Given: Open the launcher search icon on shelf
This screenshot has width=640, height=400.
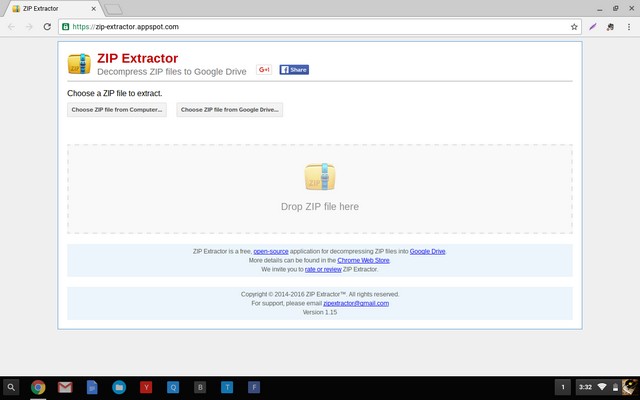Looking at the screenshot, I should [11, 387].
